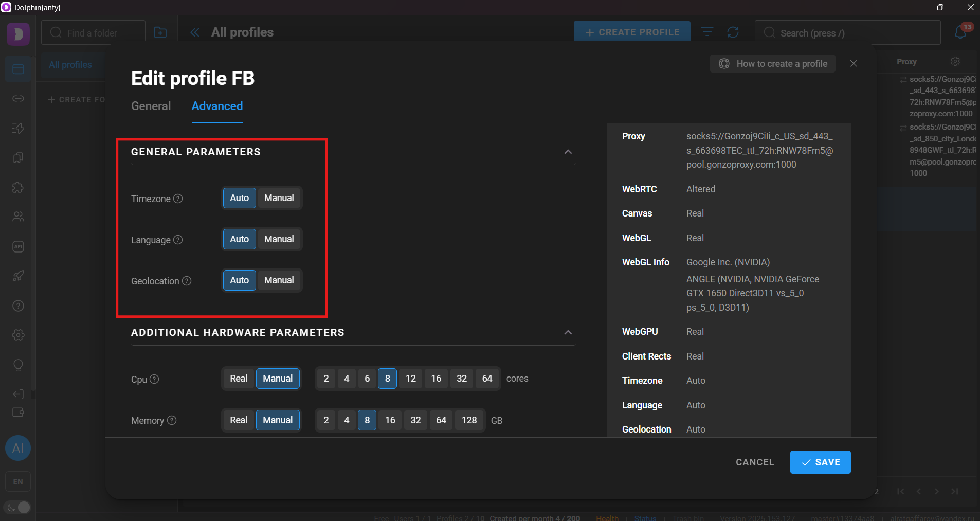This screenshot has height=521, width=980.
Task: Open How to create a profile guide
Action: pyautogui.click(x=772, y=63)
